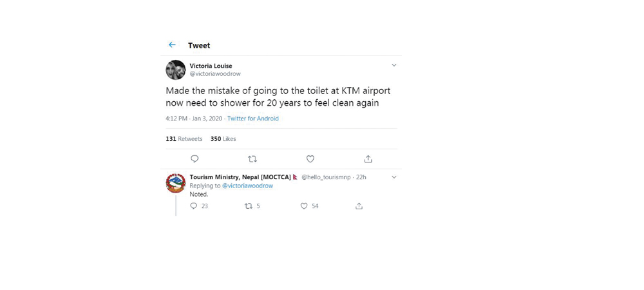Click the Victoria Louise display name
The image size is (644, 290).
click(211, 66)
